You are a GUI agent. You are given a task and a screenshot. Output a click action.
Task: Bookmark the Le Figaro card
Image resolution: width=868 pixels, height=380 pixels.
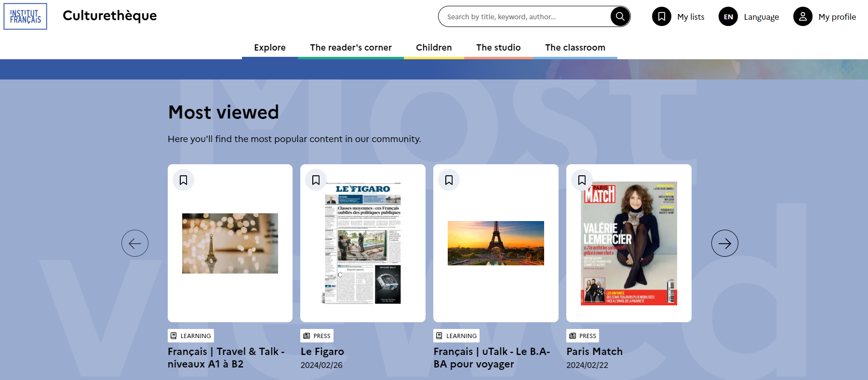(316, 180)
